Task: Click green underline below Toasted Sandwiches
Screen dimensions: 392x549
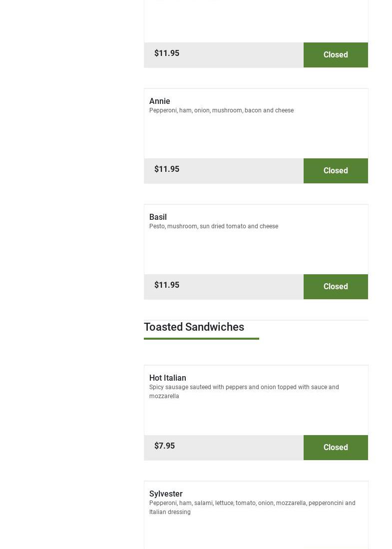Action: [x=201, y=339]
